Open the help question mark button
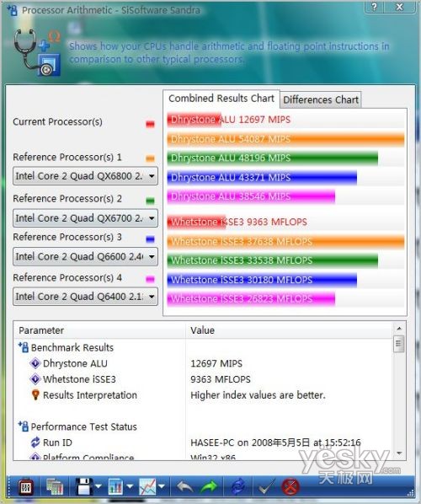421x504 pixels. (374, 7)
